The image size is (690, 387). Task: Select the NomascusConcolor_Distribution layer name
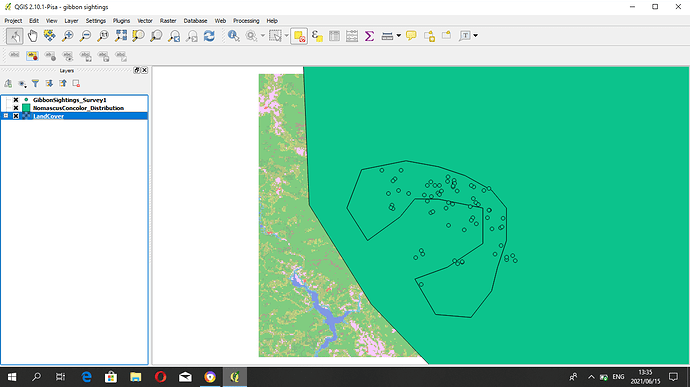tap(78, 108)
